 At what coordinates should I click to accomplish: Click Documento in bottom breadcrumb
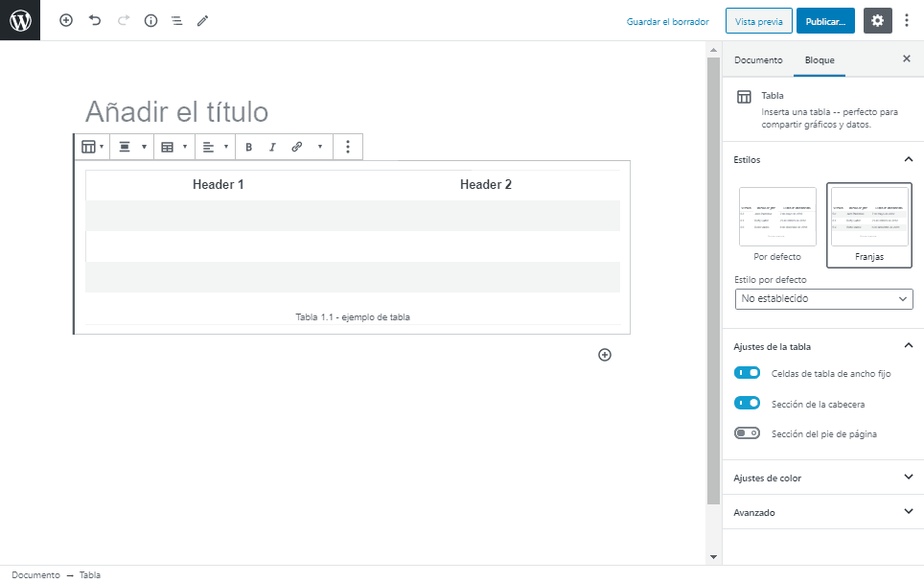pyautogui.click(x=36, y=574)
